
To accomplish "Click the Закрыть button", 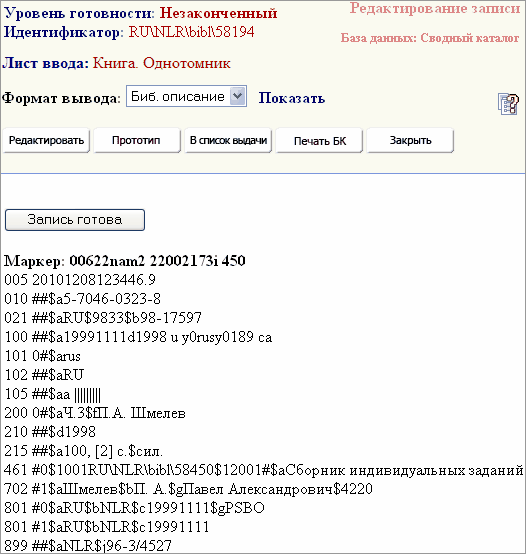I will (x=410, y=140).
